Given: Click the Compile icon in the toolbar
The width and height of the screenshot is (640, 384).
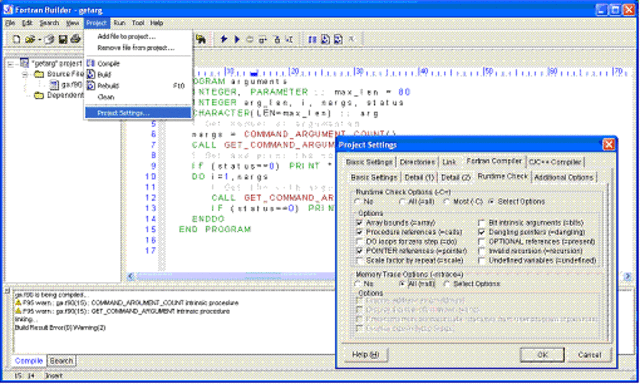Looking at the screenshot, I should [x=312, y=40].
